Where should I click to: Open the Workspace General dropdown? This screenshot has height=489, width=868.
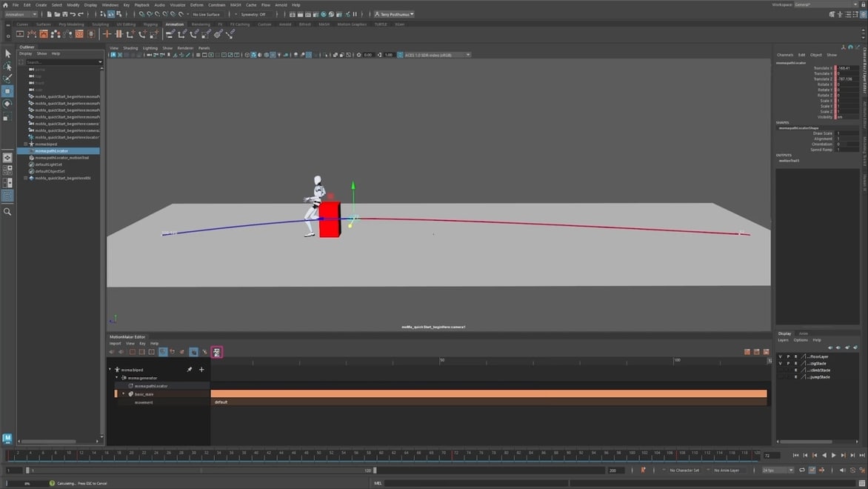pyautogui.click(x=826, y=4)
